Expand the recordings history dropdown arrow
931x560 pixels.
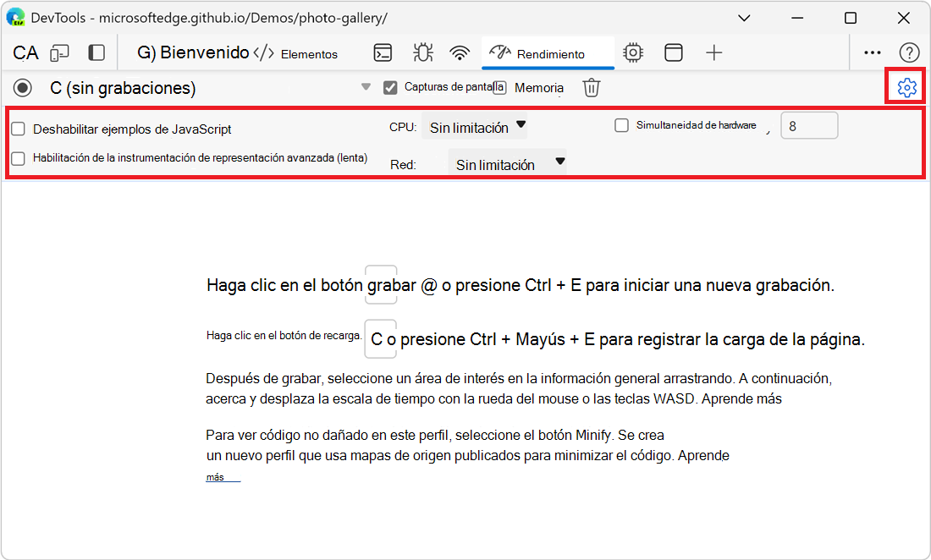(366, 86)
